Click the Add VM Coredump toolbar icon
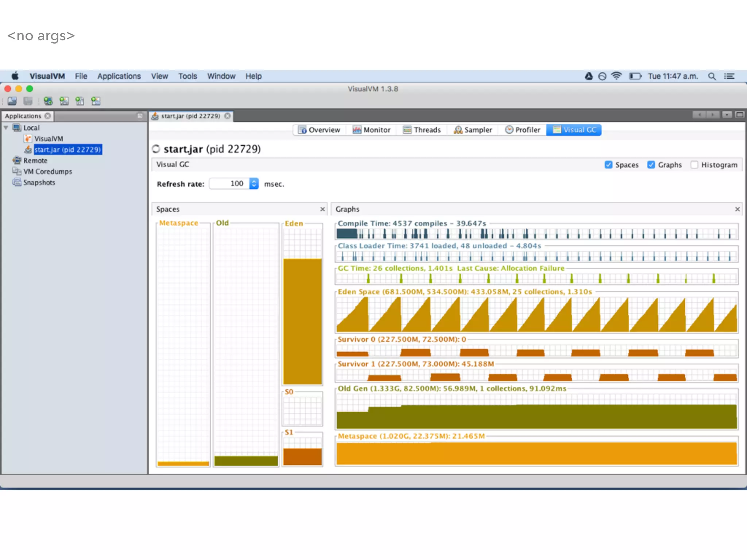 [x=80, y=101]
